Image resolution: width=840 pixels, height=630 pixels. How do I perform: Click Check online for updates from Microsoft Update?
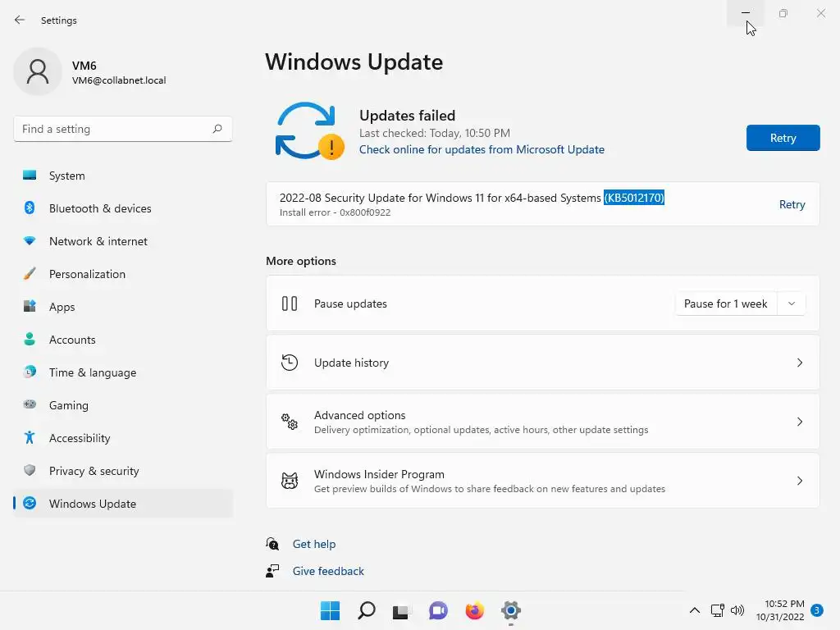(x=482, y=149)
